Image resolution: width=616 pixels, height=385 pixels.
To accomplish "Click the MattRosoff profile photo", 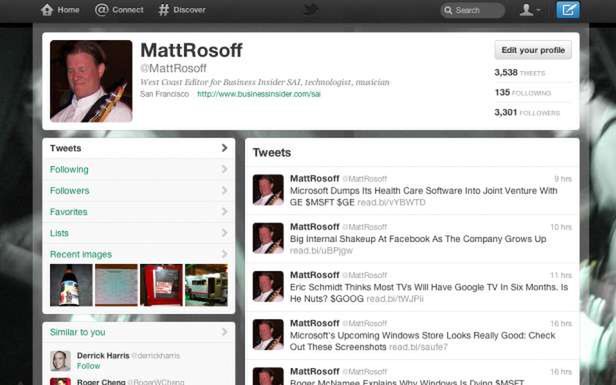I will coord(91,81).
